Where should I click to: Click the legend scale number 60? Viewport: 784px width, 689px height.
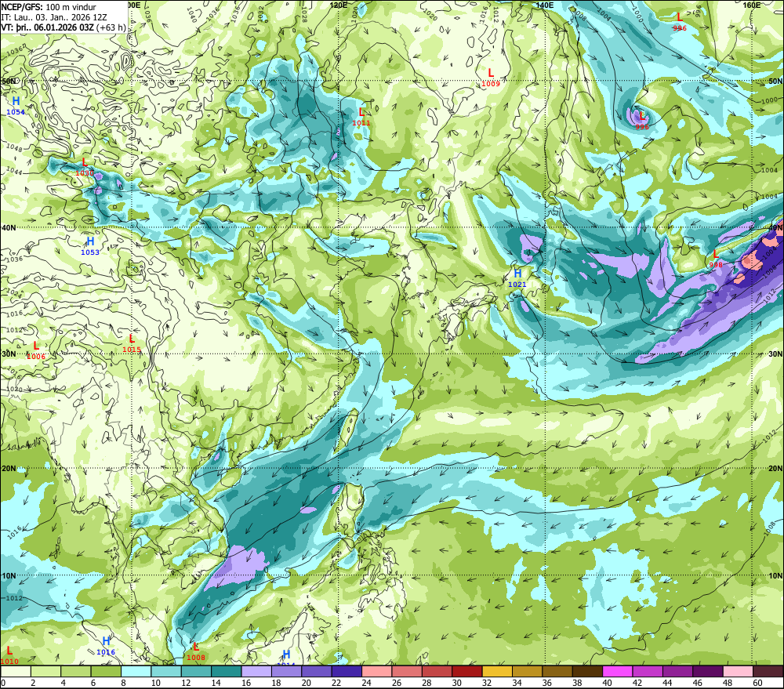(x=757, y=683)
